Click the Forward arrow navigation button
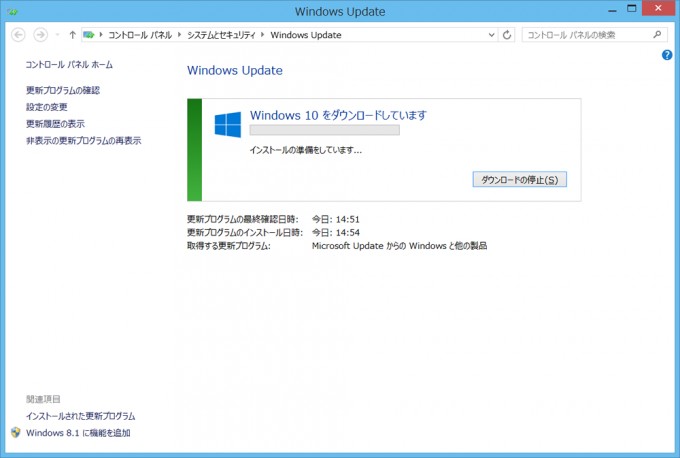Viewport: 680px width, 458px height. (41, 35)
